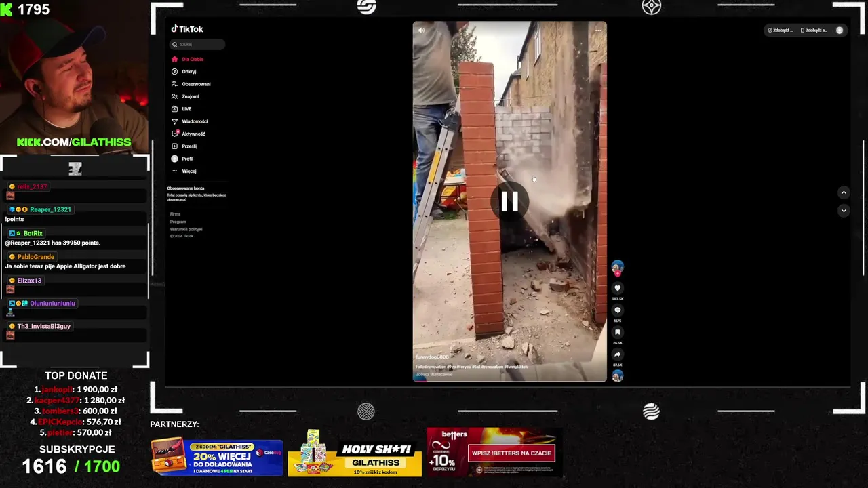The height and width of the screenshot is (488, 868).
Task: Open comments with the speech bubble icon
Action: [617, 310]
